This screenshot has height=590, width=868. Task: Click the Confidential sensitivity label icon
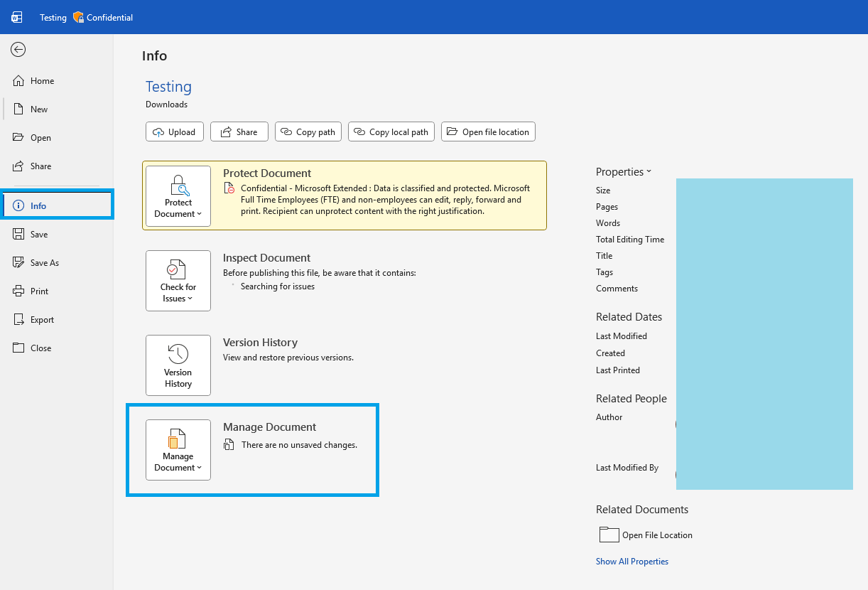(78, 17)
